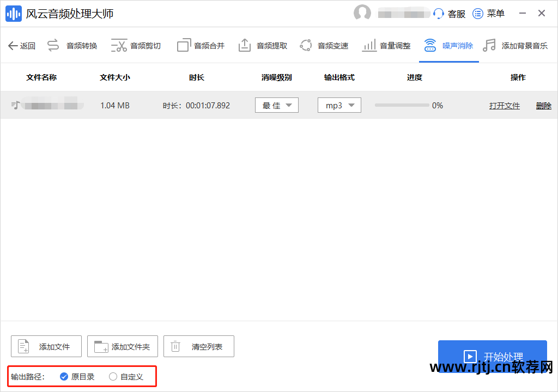Click the 音频转换 convert arrows icon
Screen dimensions: 558x392
coord(53,46)
